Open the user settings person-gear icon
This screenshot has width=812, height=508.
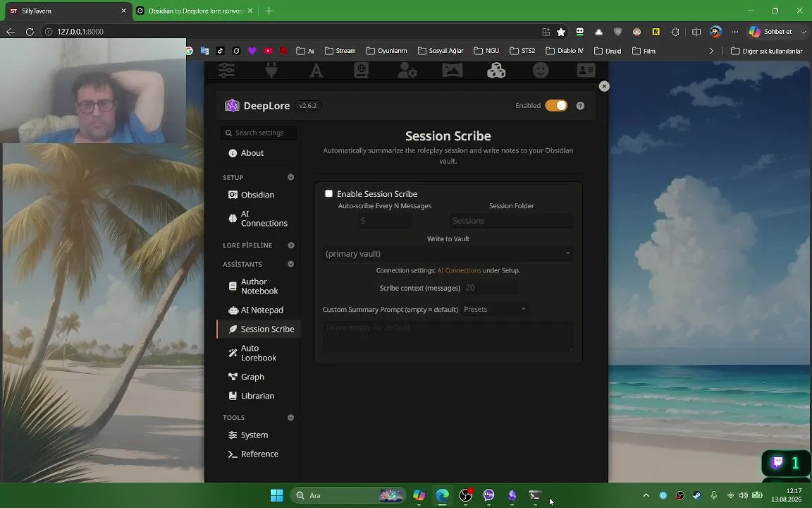coord(407,69)
